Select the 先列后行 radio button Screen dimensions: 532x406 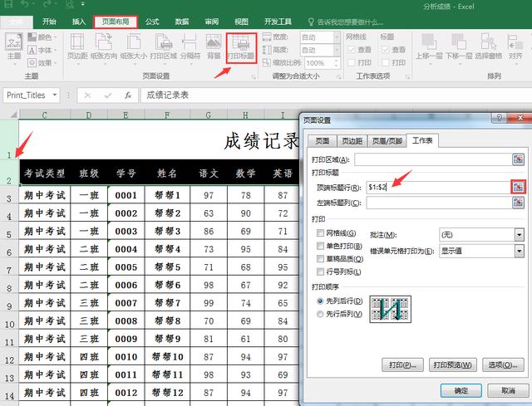point(319,301)
